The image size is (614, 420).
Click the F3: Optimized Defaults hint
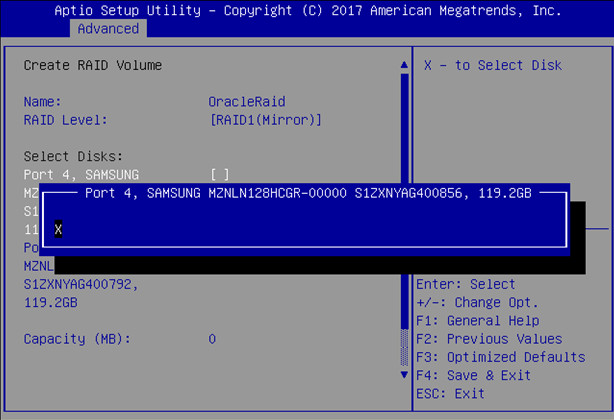(x=501, y=357)
